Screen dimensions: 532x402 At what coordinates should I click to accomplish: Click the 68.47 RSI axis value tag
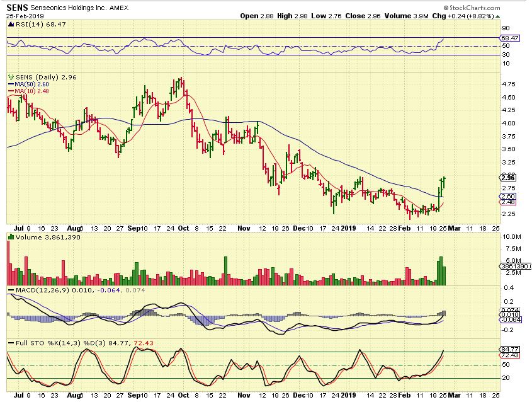coord(510,38)
